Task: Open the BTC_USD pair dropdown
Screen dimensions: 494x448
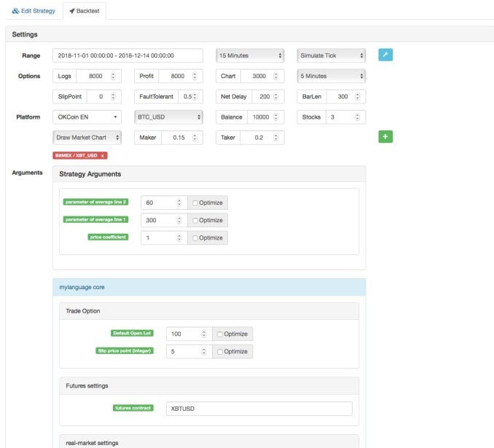Action: point(168,117)
